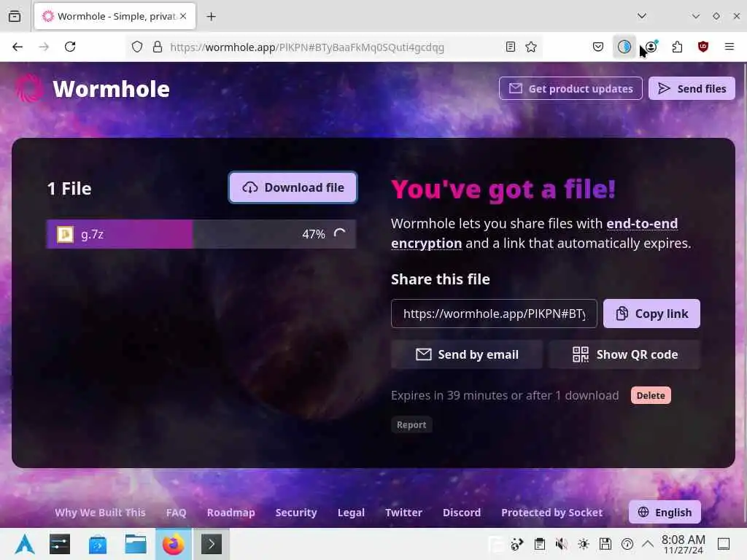
Task: Open Protected by Socket link
Action: (x=551, y=513)
